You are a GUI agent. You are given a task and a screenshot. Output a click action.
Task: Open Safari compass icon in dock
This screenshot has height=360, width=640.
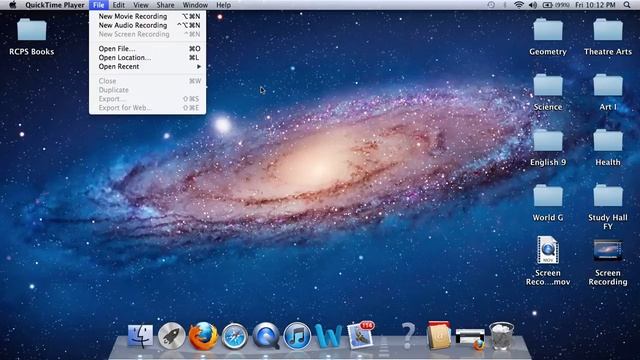(x=234, y=336)
